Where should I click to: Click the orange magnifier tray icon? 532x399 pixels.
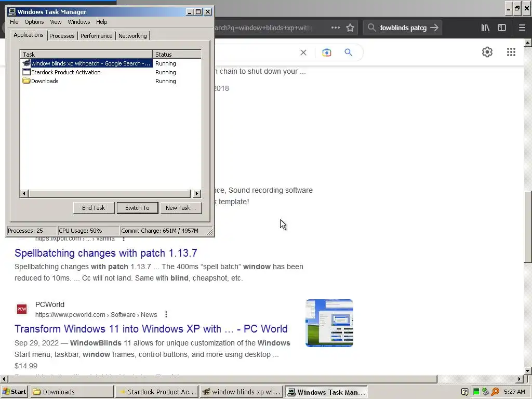pos(495,392)
